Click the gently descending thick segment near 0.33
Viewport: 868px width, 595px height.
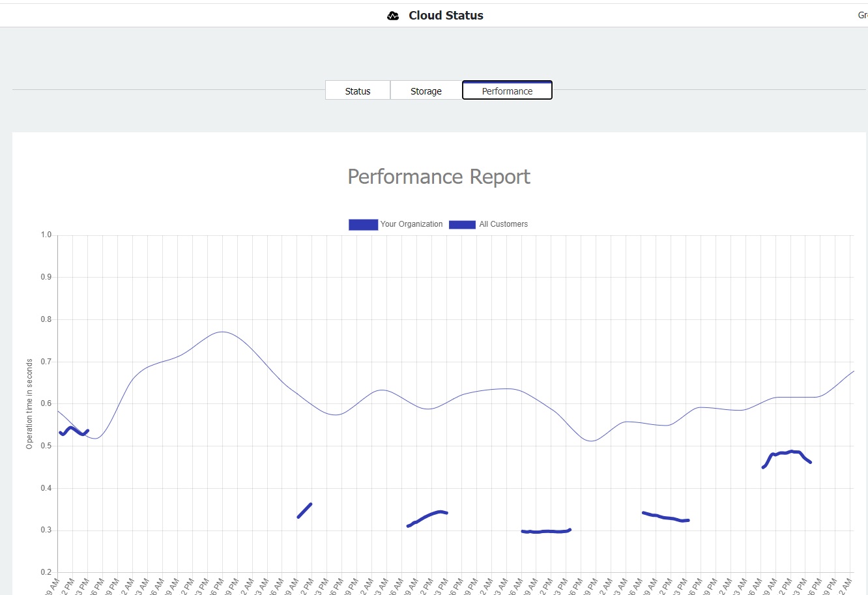(665, 517)
